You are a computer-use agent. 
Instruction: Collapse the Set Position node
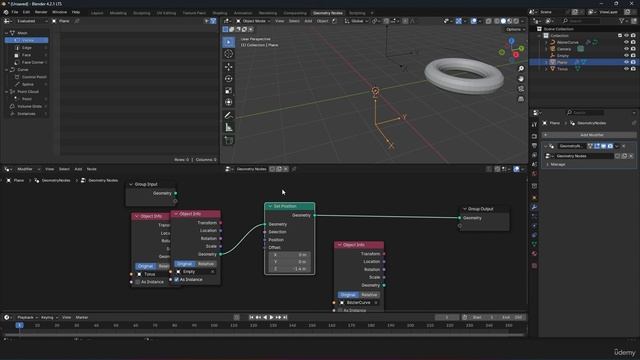(270, 207)
